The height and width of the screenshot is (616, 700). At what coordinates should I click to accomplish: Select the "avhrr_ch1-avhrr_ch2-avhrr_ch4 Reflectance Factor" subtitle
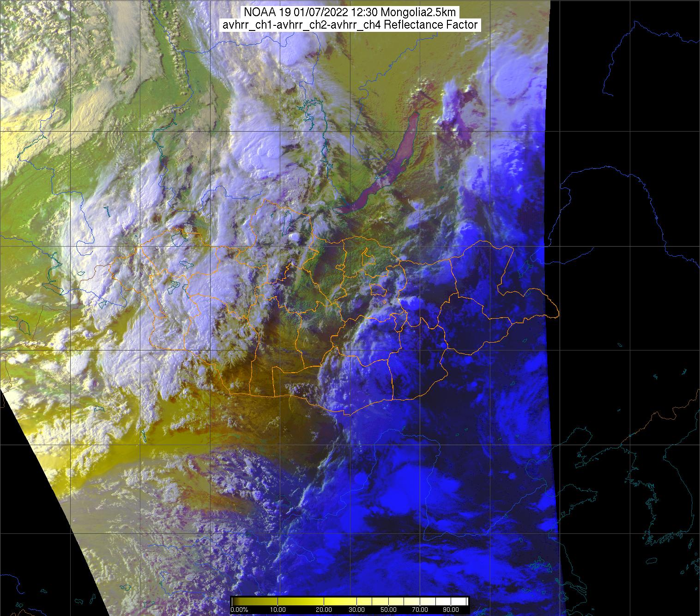point(350,25)
